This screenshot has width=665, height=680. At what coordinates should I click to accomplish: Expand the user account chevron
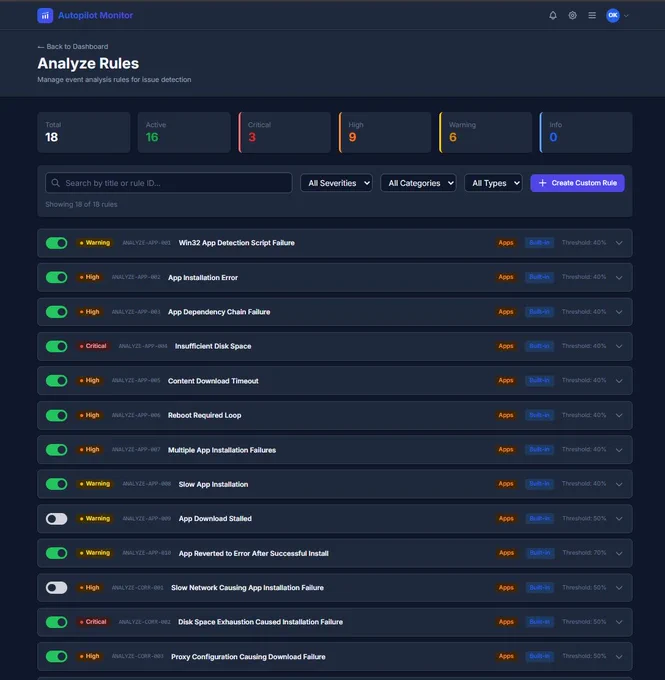[626, 16]
